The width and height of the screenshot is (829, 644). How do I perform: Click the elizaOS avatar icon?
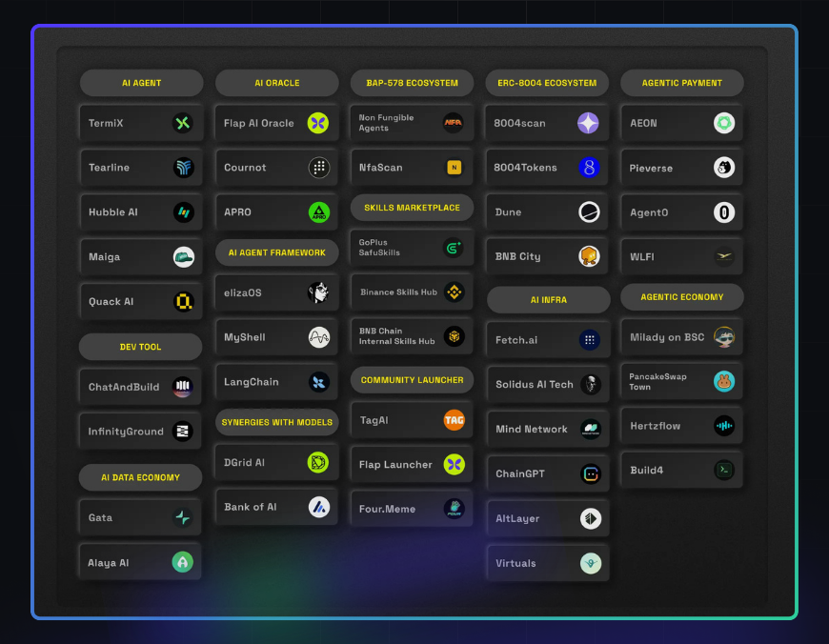click(319, 292)
